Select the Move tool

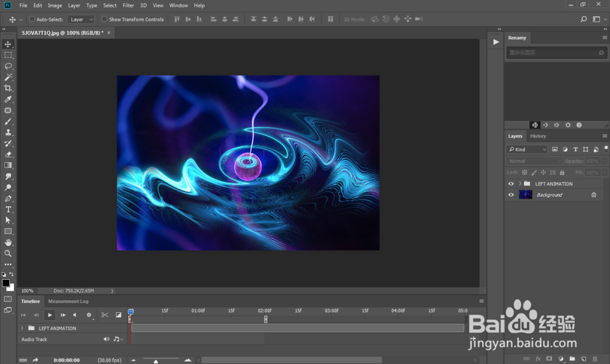pos(8,44)
